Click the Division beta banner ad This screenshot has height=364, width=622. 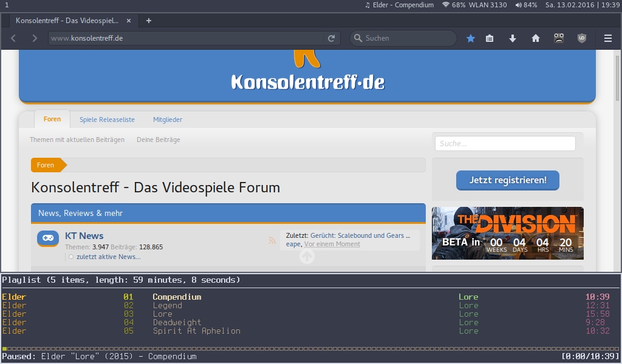pyautogui.click(x=508, y=233)
